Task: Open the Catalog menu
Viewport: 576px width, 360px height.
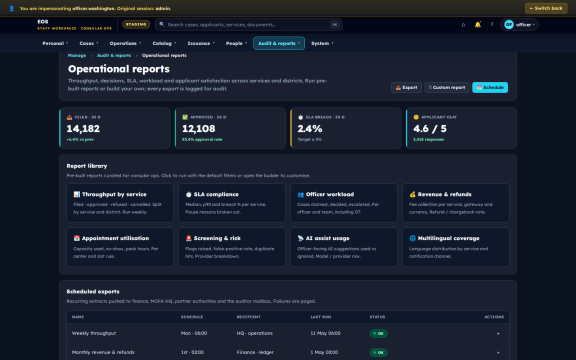Action: tap(164, 43)
